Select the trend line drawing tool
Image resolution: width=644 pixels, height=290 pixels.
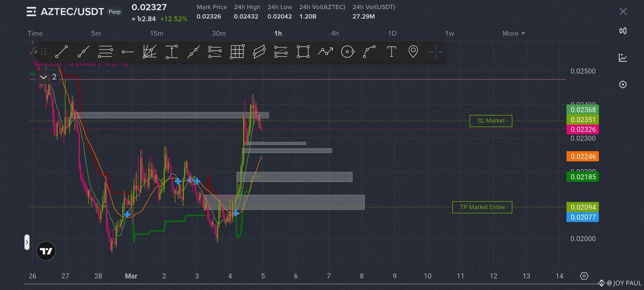pyautogui.click(x=61, y=52)
